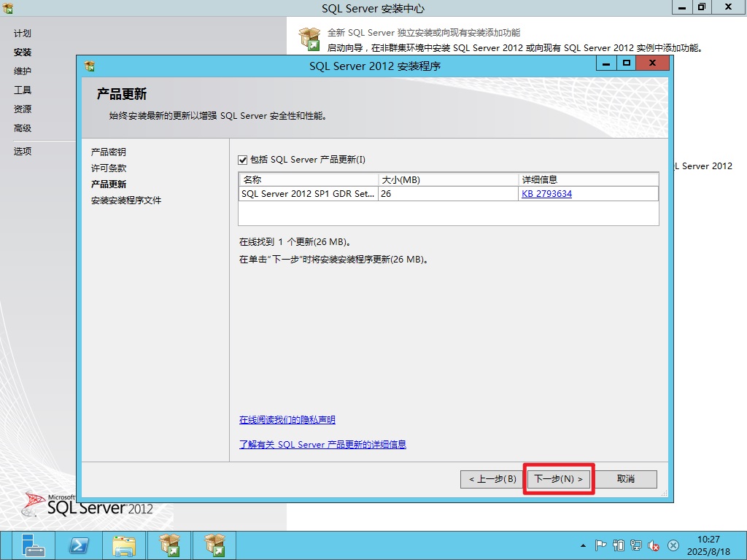Open the 维护 section
The image size is (747, 560).
(23, 71)
